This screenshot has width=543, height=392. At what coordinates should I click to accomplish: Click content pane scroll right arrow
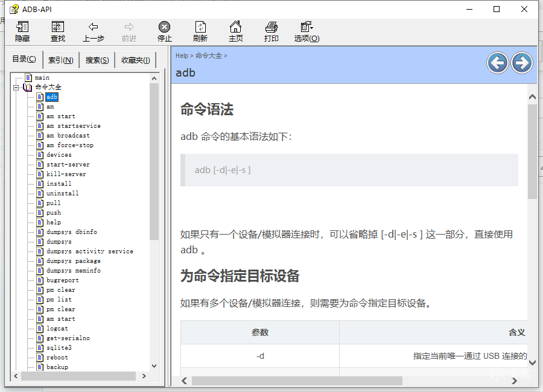[514, 381]
